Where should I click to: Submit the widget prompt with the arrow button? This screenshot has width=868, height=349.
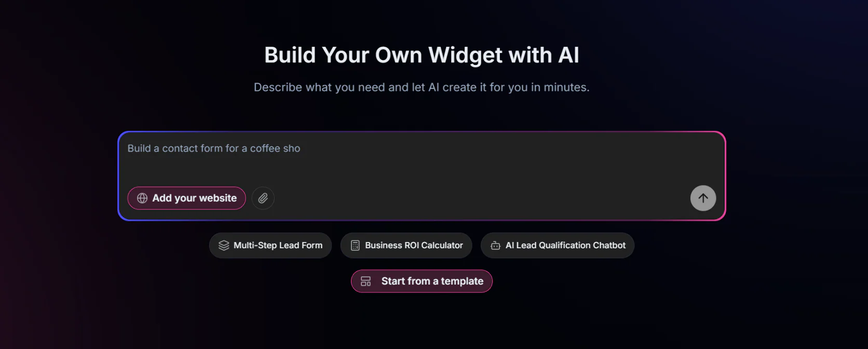(703, 198)
